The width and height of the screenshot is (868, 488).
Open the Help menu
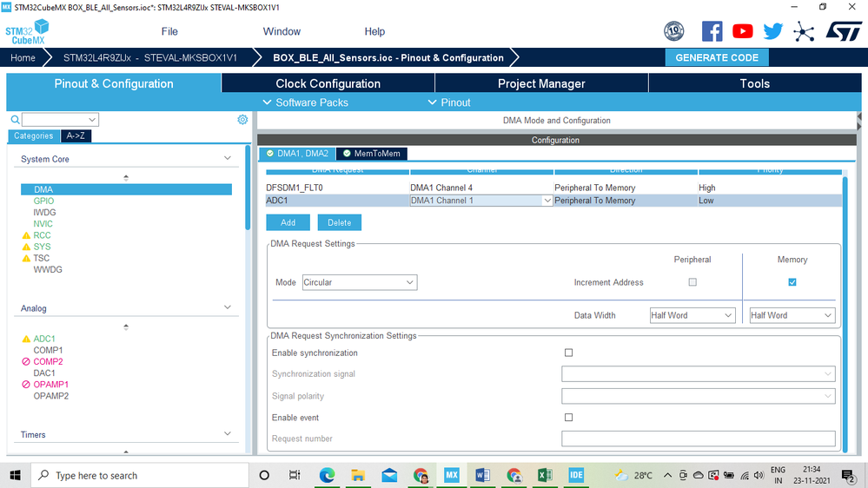pyautogui.click(x=374, y=31)
